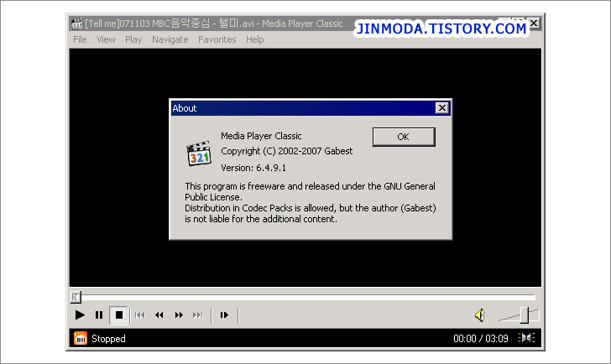
Task: Click the Version: 6.4.9.1 text
Action: pyautogui.click(x=253, y=168)
